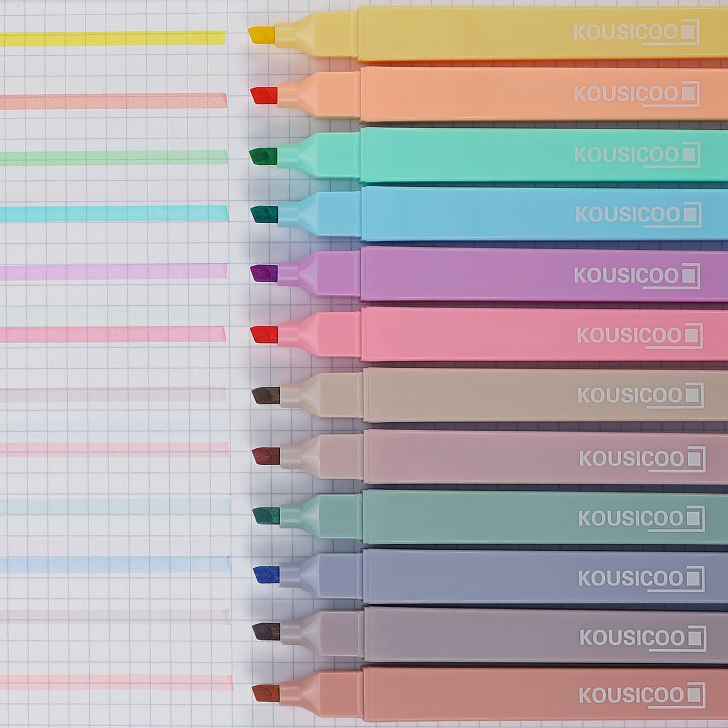Image resolution: width=728 pixels, height=728 pixels.
Task: Click the red tip of the pink pen
Action: 264,334
